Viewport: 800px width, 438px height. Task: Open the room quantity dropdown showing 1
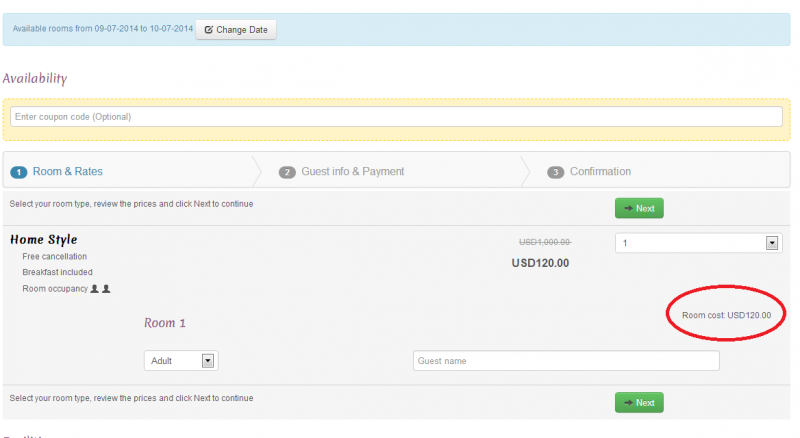(x=697, y=243)
